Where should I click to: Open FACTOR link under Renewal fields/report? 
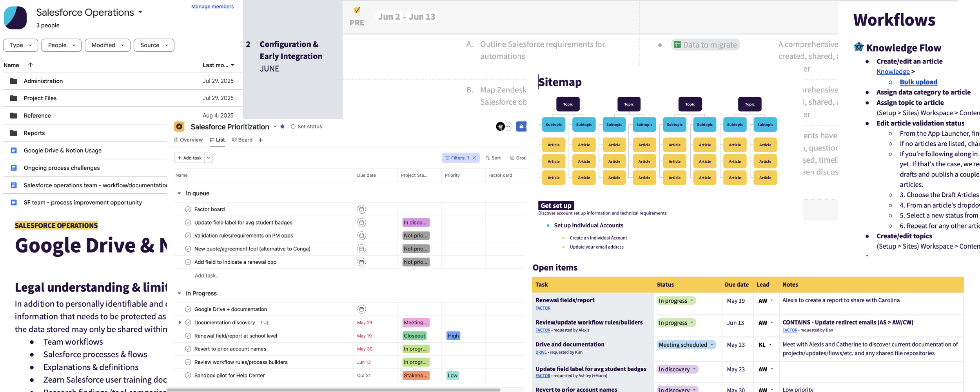pos(543,308)
